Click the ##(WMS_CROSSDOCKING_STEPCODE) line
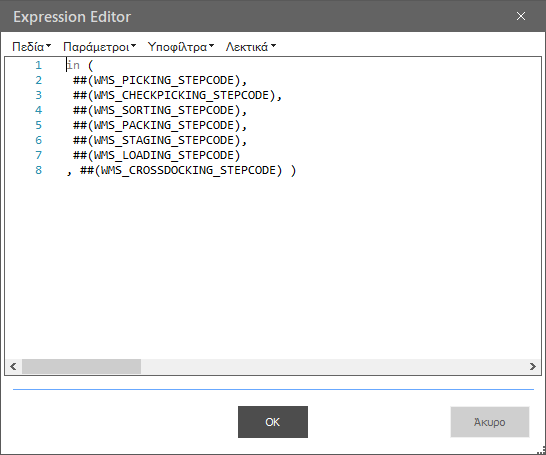Image resolution: width=546 pixels, height=455 pixels. pyautogui.click(x=181, y=170)
